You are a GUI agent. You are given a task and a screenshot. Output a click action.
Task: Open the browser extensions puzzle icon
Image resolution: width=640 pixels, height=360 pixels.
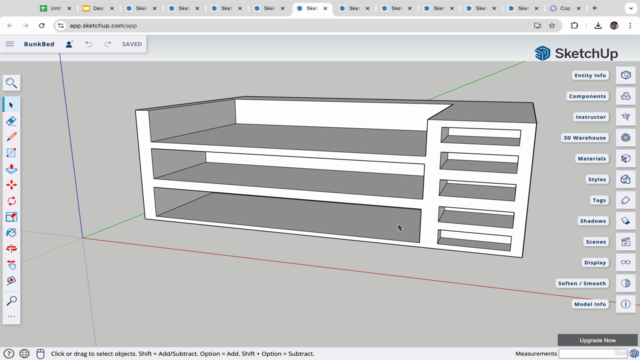(574, 25)
